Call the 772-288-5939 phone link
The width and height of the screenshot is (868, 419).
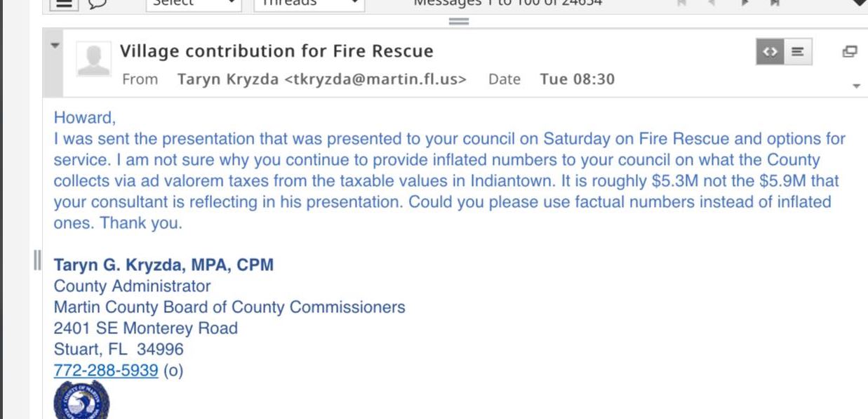click(105, 370)
